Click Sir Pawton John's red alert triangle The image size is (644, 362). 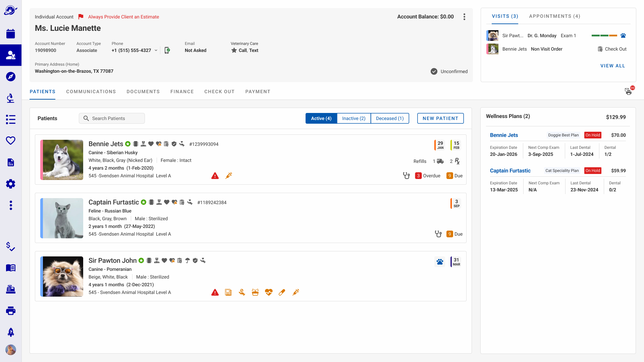(x=215, y=292)
